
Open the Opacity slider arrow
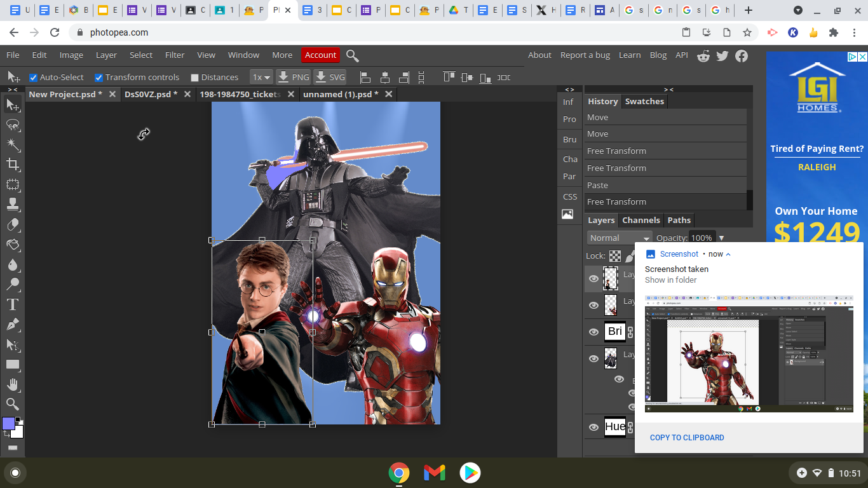(721, 238)
